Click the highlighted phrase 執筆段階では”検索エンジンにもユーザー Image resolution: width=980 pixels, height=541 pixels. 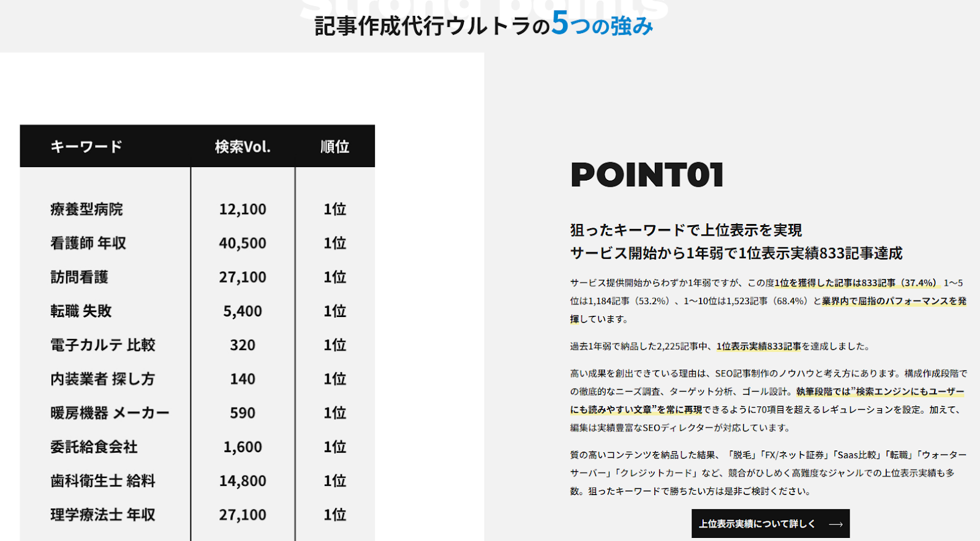[880, 392]
